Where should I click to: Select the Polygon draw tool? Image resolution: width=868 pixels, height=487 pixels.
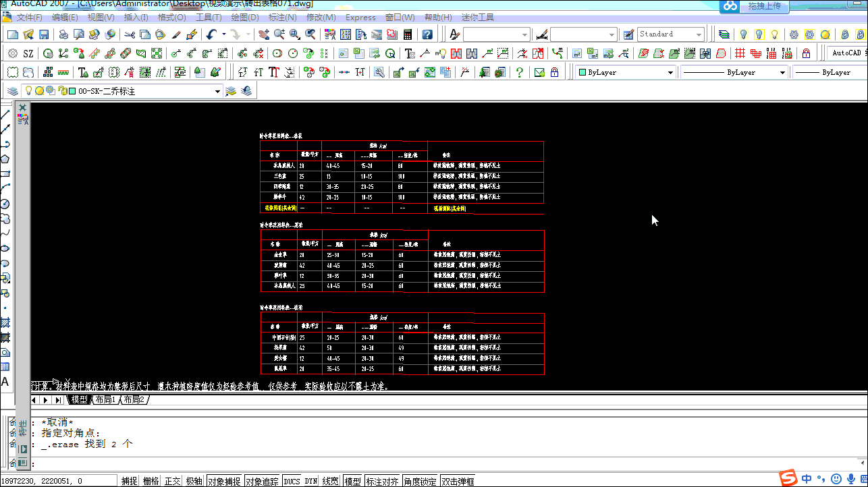click(x=5, y=159)
